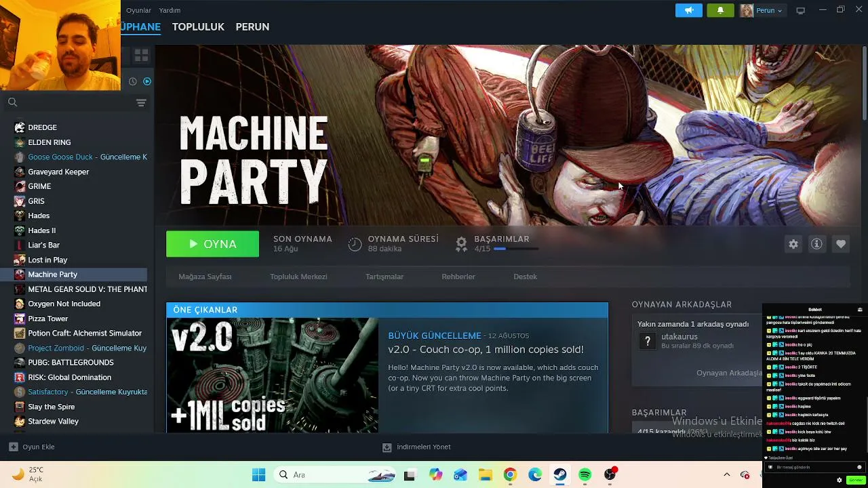Open Microsoft Edge from the taskbar
Viewport: 868px width, 488px height.
point(535,474)
